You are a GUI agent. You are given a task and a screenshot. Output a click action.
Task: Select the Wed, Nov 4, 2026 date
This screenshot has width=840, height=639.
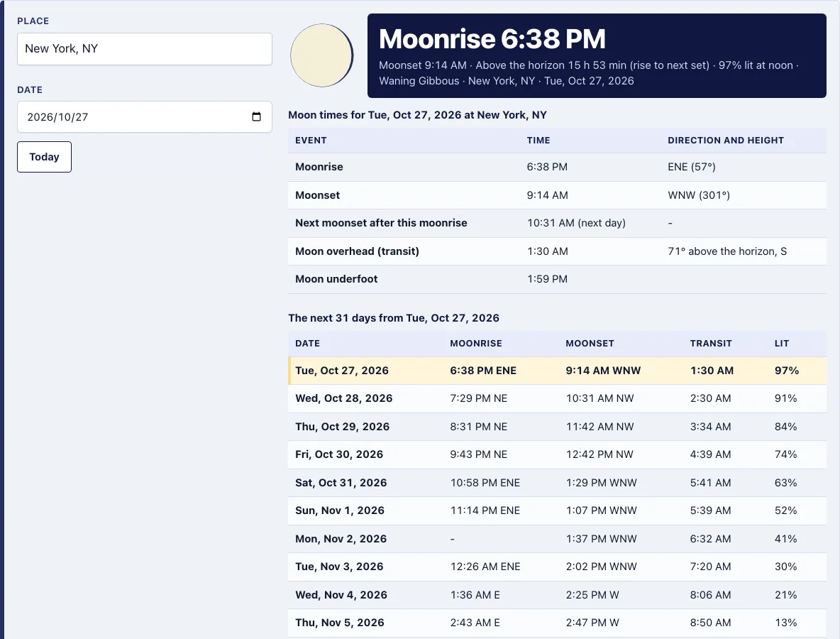pos(341,595)
